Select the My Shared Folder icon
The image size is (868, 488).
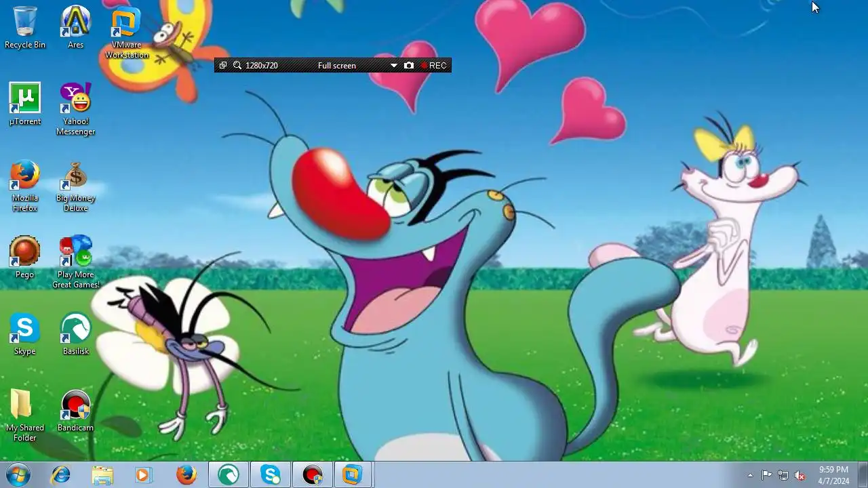[x=25, y=415]
